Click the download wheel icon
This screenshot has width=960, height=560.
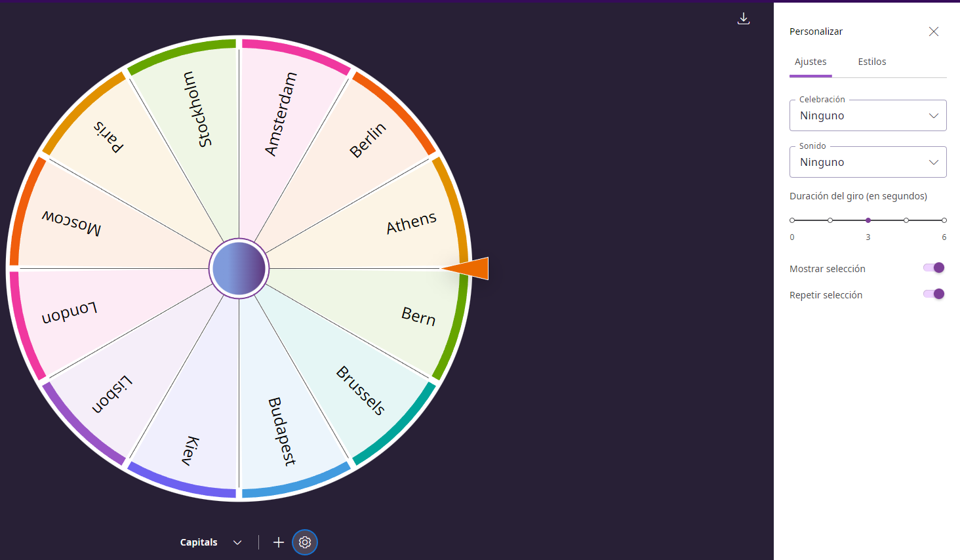744,18
